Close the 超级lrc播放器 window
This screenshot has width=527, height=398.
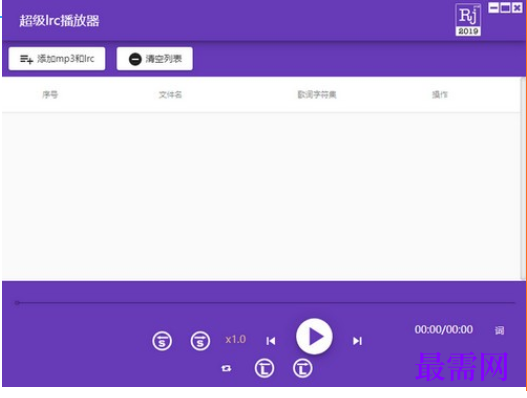(517, 8)
